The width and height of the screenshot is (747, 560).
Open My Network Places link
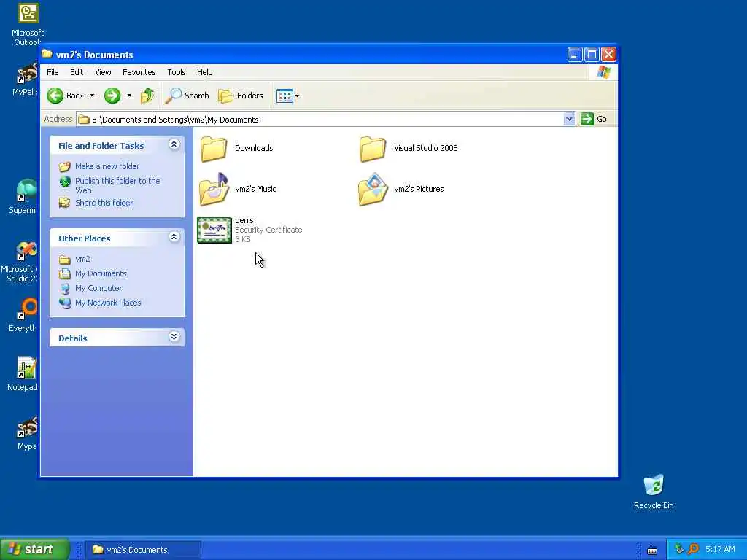click(x=108, y=303)
